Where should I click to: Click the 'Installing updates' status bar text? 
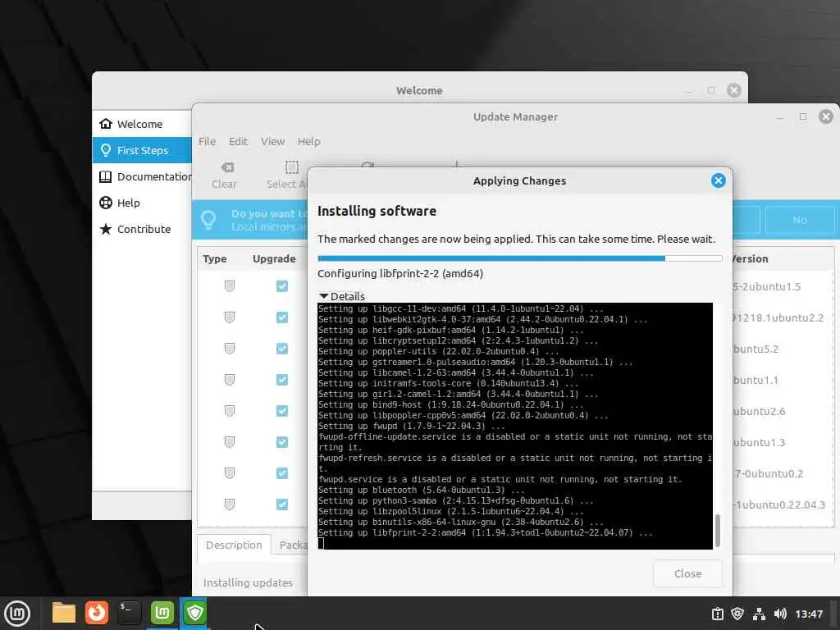248,582
